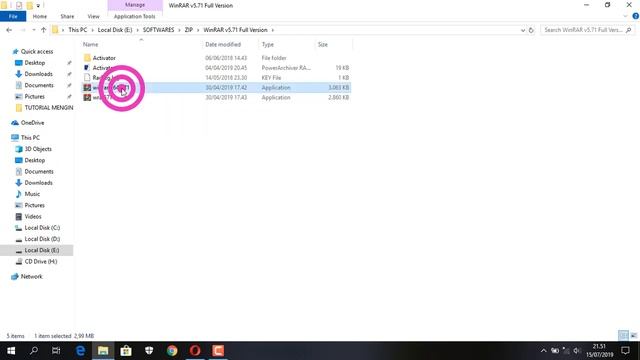Open Explorer help question mark icon

pyautogui.click(x=636, y=16)
